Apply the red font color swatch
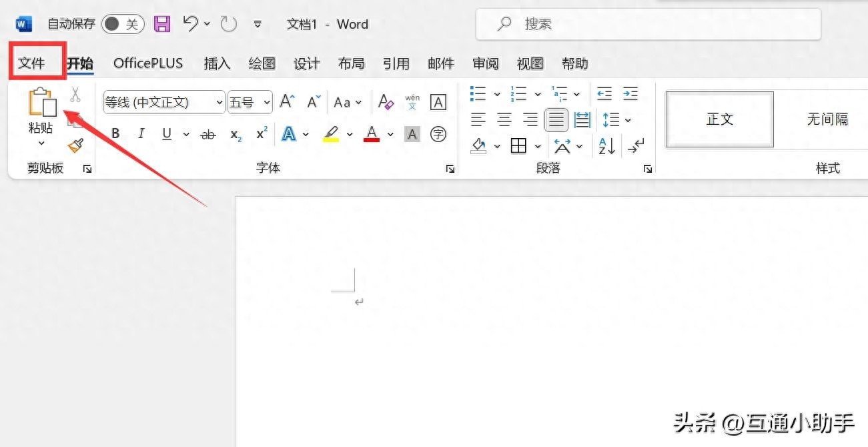The width and height of the screenshot is (868, 447). pos(372,134)
